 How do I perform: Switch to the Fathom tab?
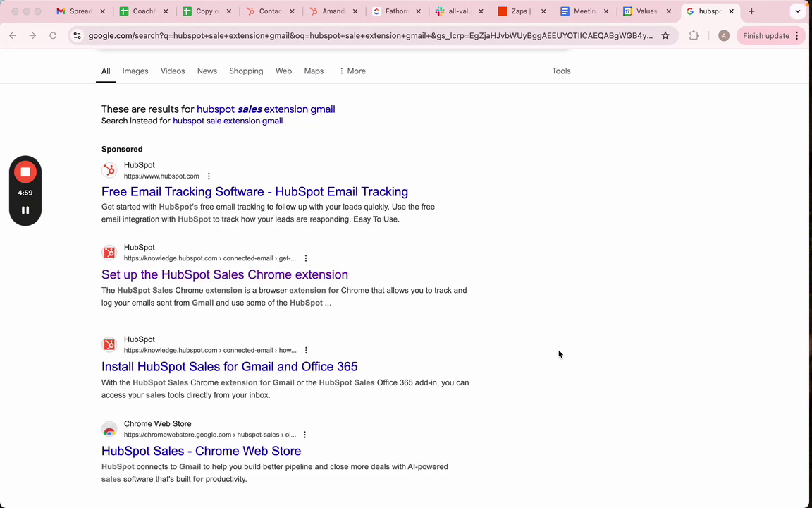[x=397, y=11]
